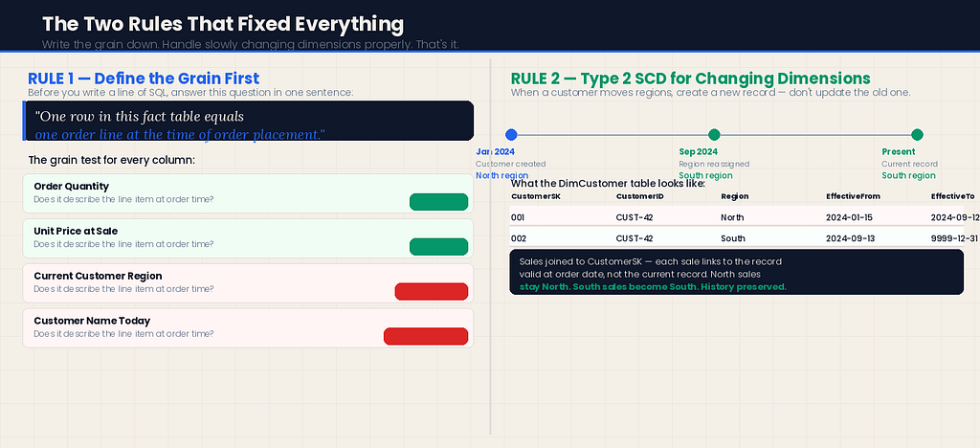Click 'The grain test for every column:' label
This screenshot has width=980, height=448.
coord(112,160)
